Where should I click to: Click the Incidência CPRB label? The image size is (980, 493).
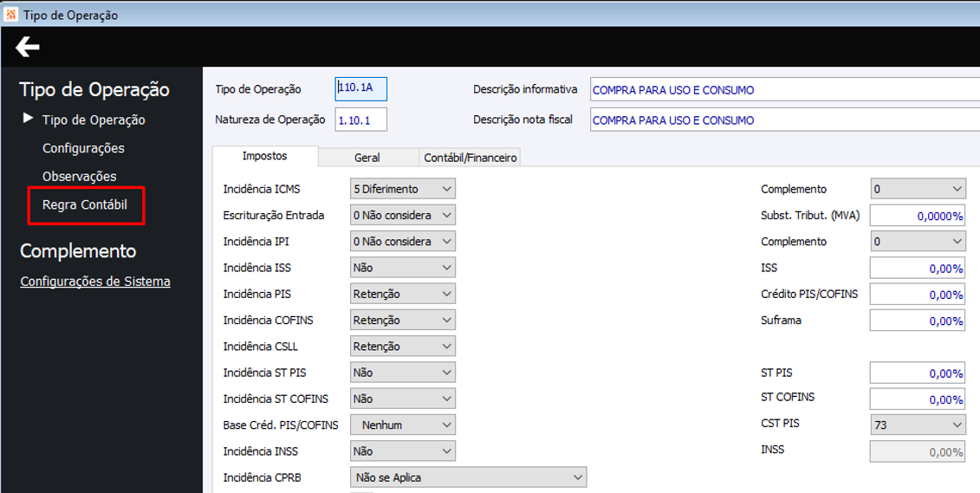pos(261,477)
